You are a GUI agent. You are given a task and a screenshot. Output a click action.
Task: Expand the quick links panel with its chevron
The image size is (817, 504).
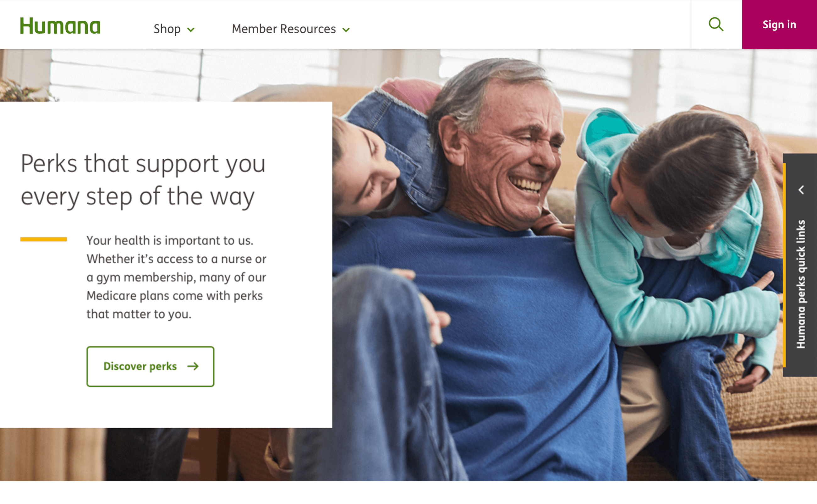point(801,190)
